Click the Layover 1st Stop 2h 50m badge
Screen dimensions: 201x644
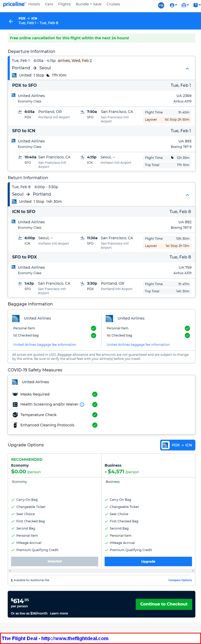(x=167, y=120)
